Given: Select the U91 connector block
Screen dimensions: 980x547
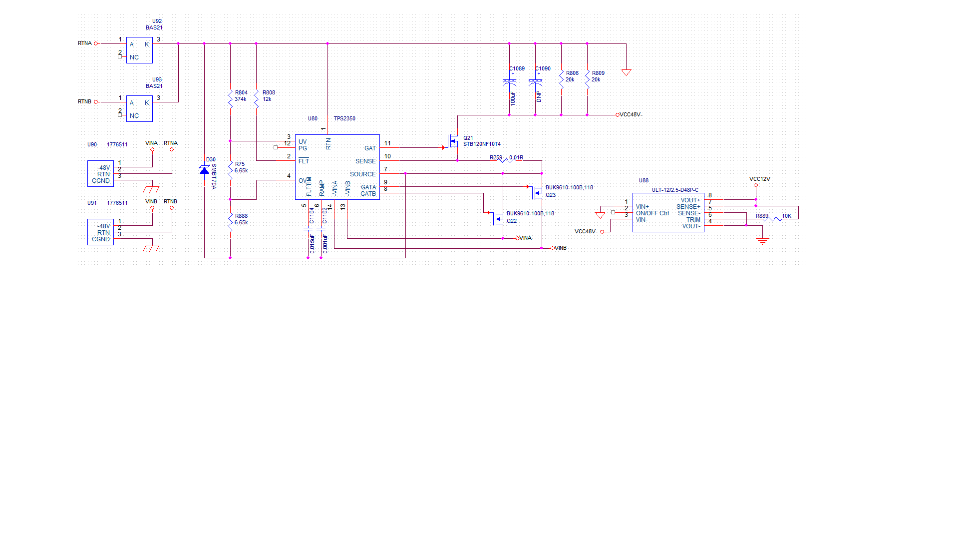Looking at the screenshot, I should [x=100, y=232].
